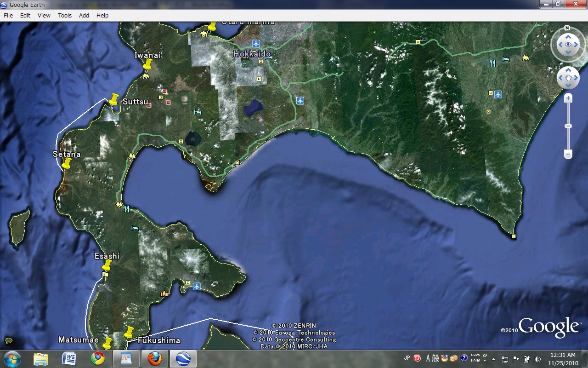Select the Iwanai yellow pushpin
The height and width of the screenshot is (368, 588).
point(147,64)
